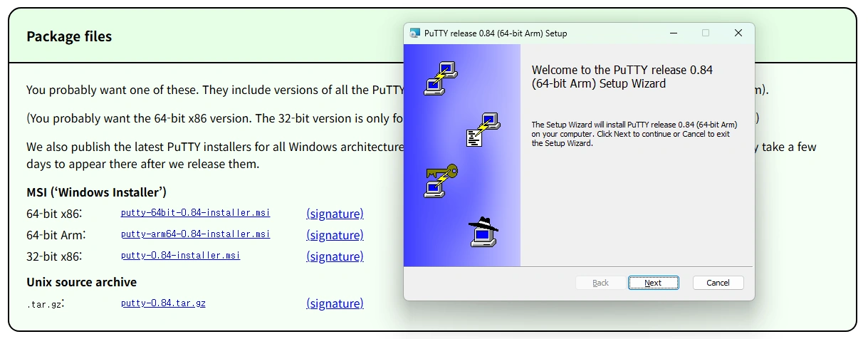
Task: Click the 'Welcome to the PuTTY release 0.84' wizard heading
Action: [x=622, y=77]
